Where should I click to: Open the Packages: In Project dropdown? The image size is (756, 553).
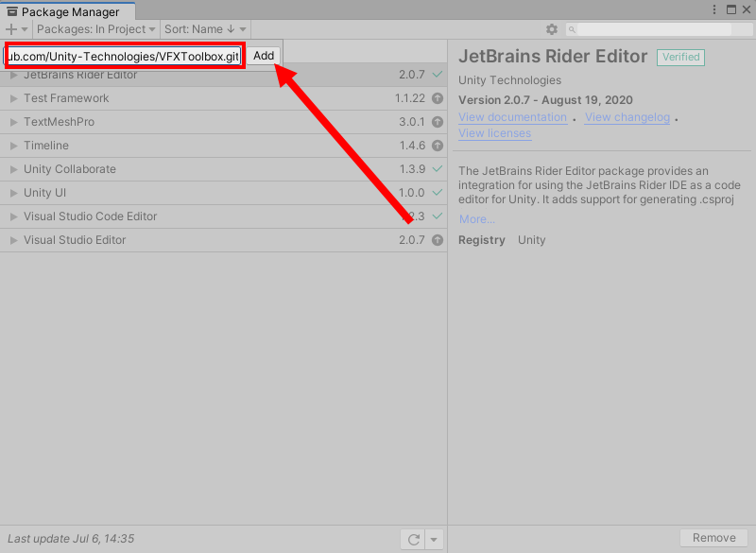click(x=96, y=29)
